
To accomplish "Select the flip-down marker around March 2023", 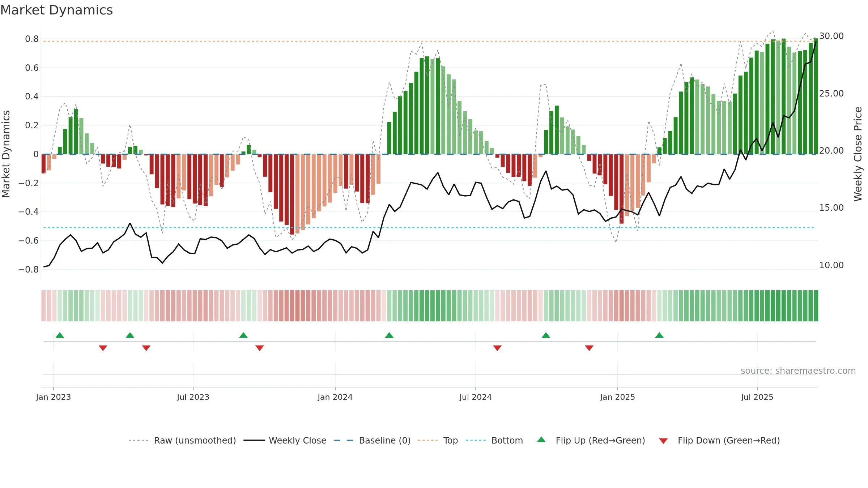I will pyautogui.click(x=103, y=348).
